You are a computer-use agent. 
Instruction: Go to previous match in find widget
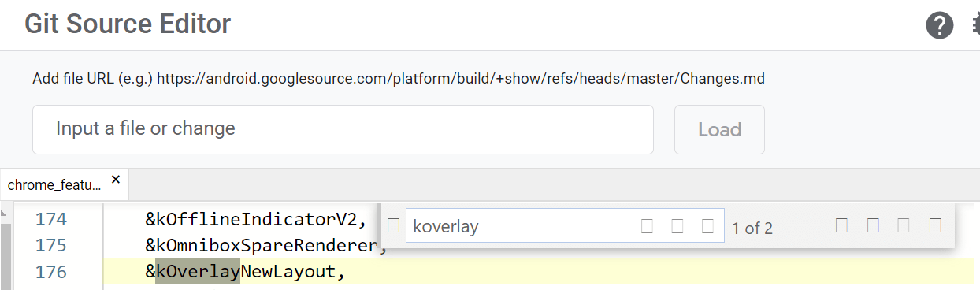[841, 226]
